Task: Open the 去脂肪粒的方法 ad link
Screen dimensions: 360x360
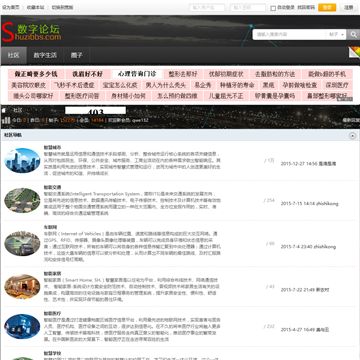Action: click(275, 74)
